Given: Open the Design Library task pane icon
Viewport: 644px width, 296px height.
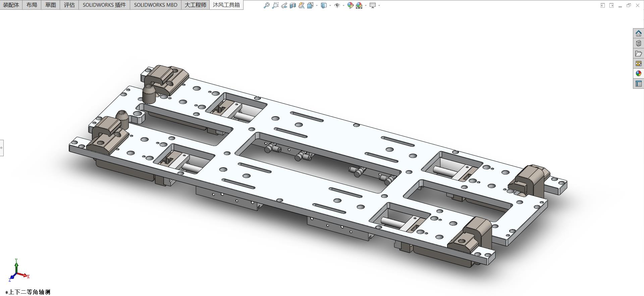Looking at the screenshot, I should click(x=639, y=43).
